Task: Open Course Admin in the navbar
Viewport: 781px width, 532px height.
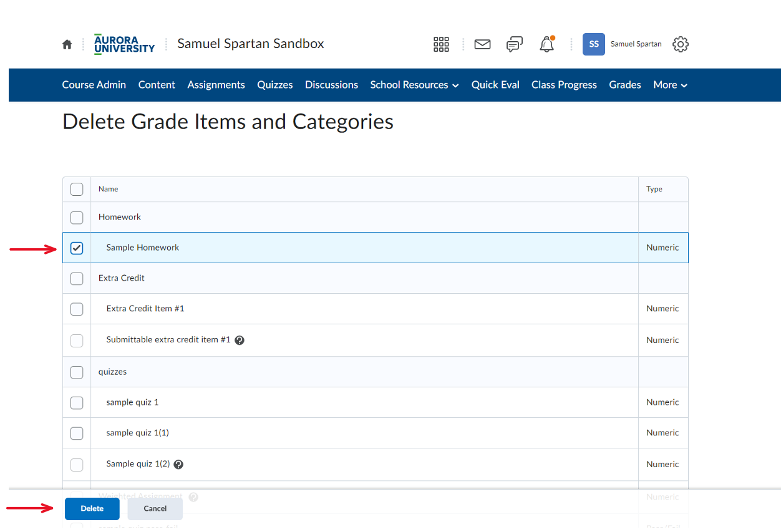Action: [x=94, y=85]
